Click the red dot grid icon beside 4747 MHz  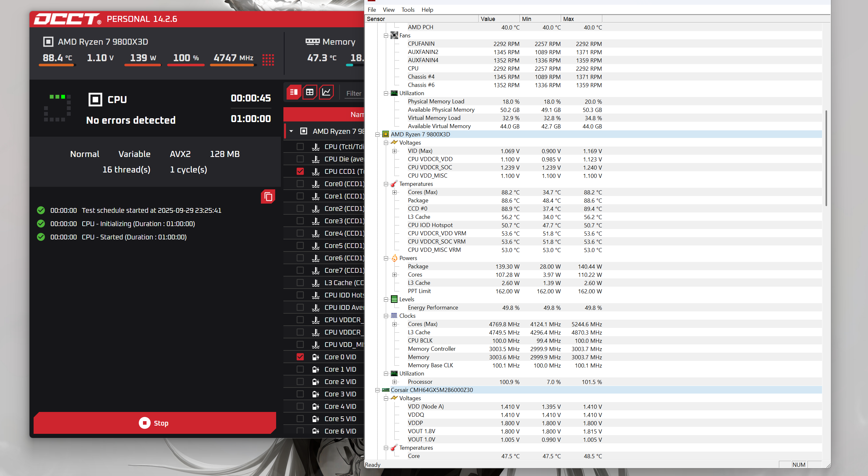click(x=268, y=60)
